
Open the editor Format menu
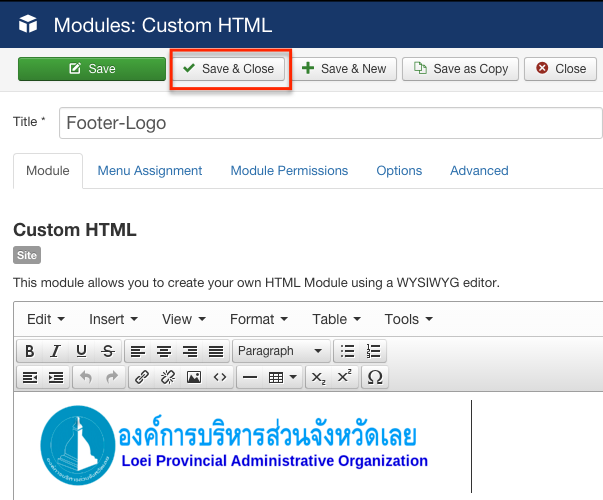[x=258, y=319]
